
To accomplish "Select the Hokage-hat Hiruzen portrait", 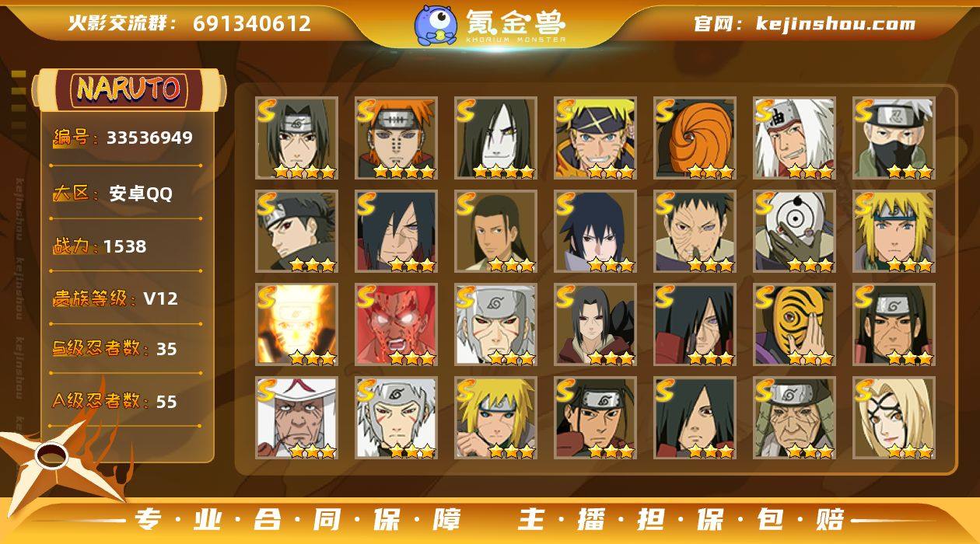I will tap(297, 418).
